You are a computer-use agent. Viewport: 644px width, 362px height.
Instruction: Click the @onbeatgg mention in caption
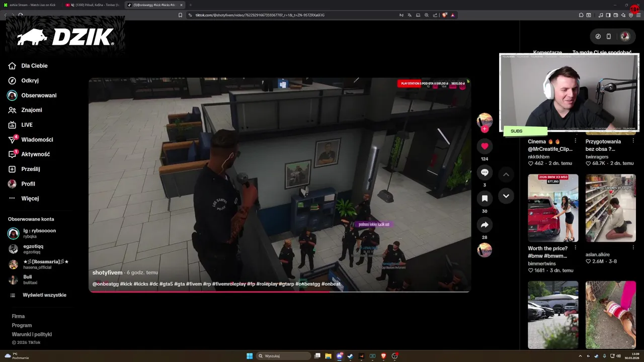pos(106,284)
